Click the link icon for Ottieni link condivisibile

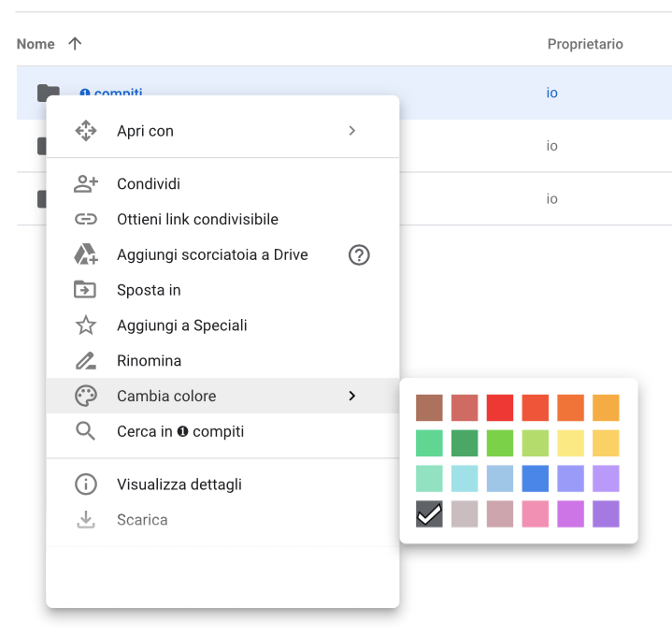86,220
